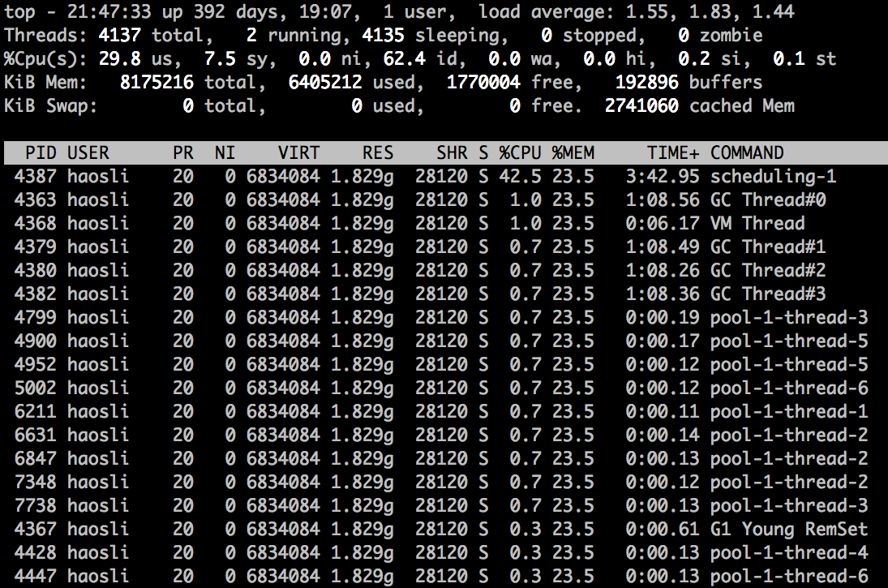The width and height of the screenshot is (888, 588).
Task: Click the GC Thread#0 command name
Action: click(768, 200)
